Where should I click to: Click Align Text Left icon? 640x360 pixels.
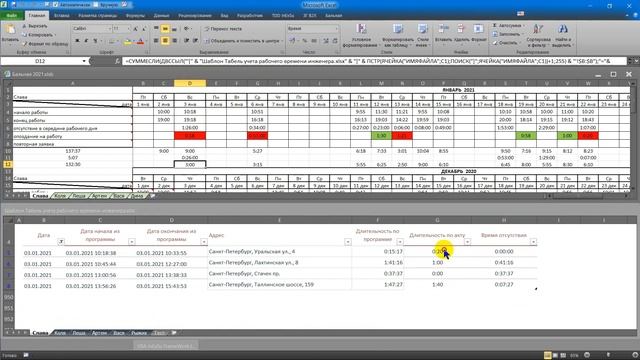point(156,41)
